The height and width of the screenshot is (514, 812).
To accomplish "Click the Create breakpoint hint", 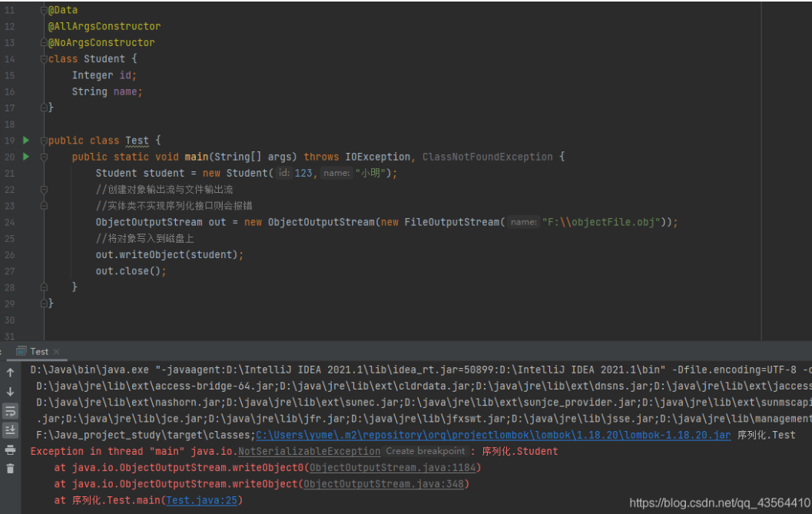I will (425, 451).
